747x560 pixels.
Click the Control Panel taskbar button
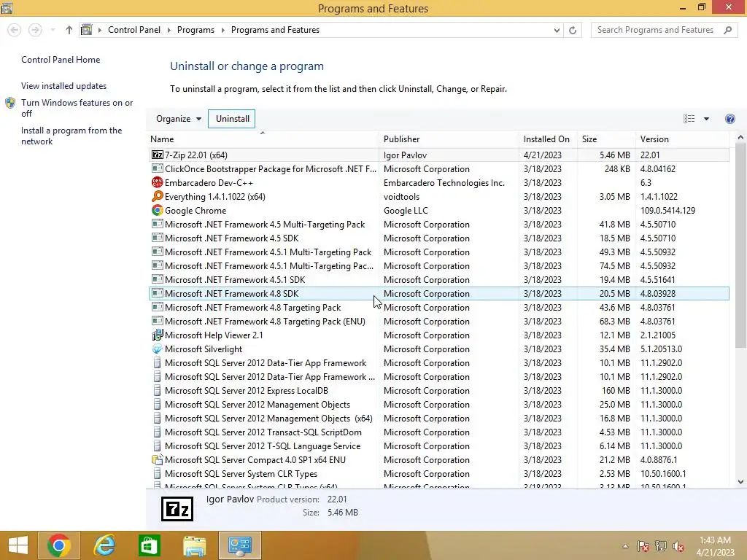[x=239, y=545]
